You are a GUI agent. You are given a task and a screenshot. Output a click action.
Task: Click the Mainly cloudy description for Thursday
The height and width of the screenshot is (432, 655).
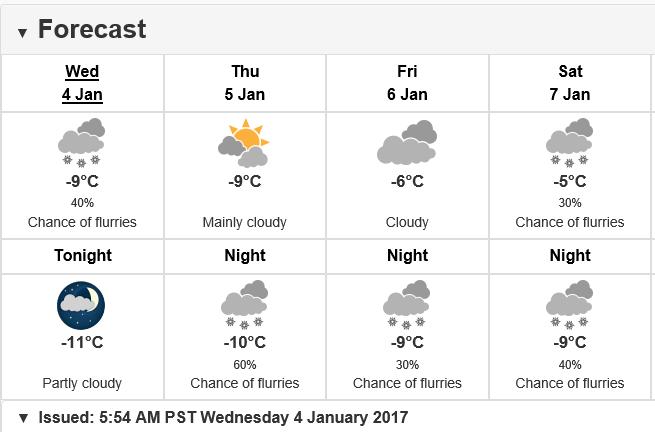[245, 222]
